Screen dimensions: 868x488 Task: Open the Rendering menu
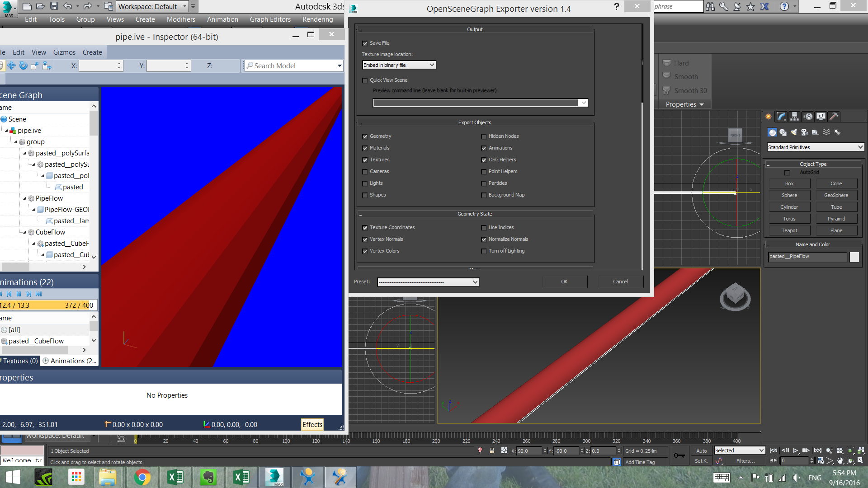point(318,19)
